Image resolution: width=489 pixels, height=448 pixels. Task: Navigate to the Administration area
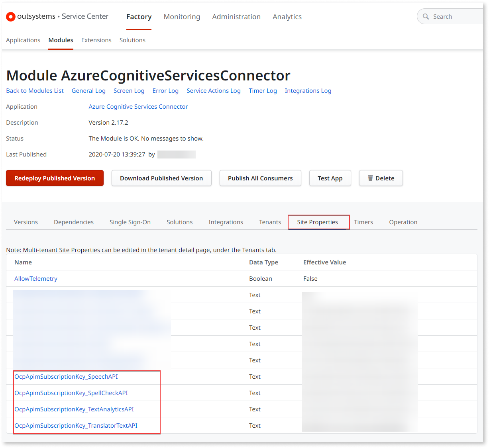click(236, 17)
